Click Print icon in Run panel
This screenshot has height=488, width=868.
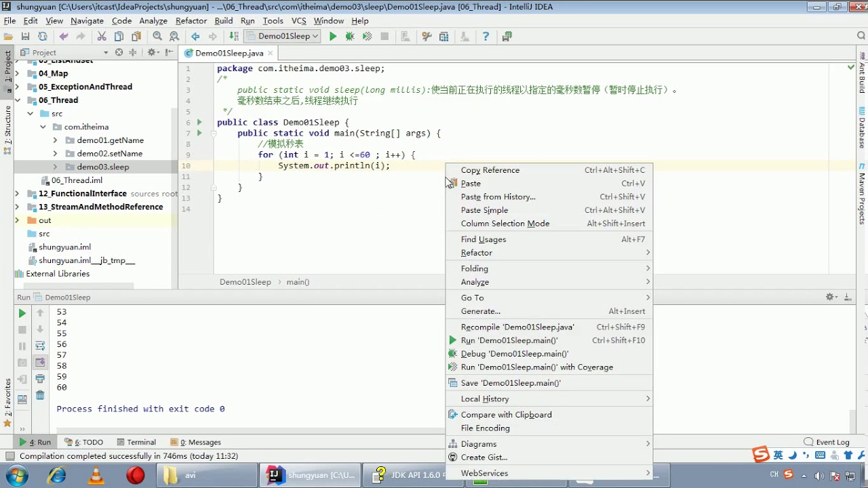click(x=40, y=379)
